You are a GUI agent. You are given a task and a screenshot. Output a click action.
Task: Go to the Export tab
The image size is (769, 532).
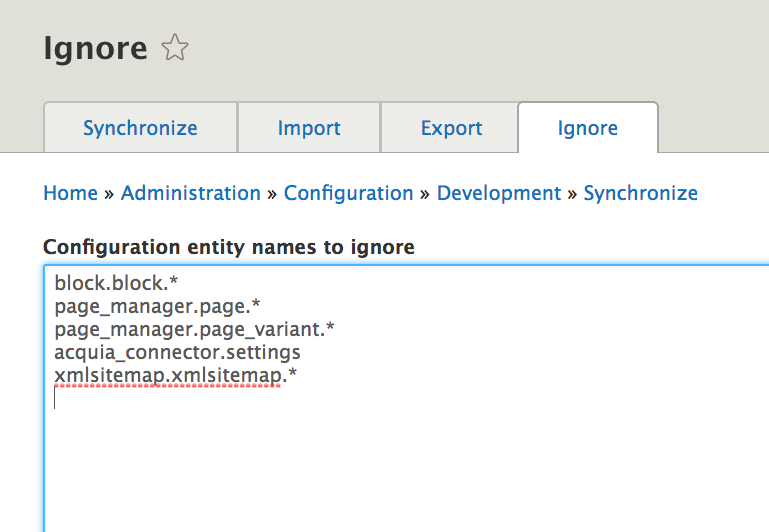click(451, 128)
